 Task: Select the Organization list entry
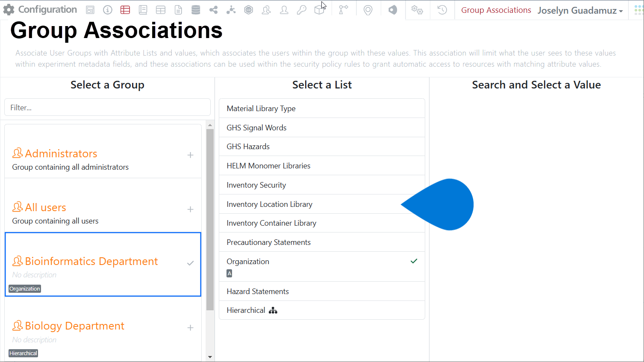tap(322, 267)
